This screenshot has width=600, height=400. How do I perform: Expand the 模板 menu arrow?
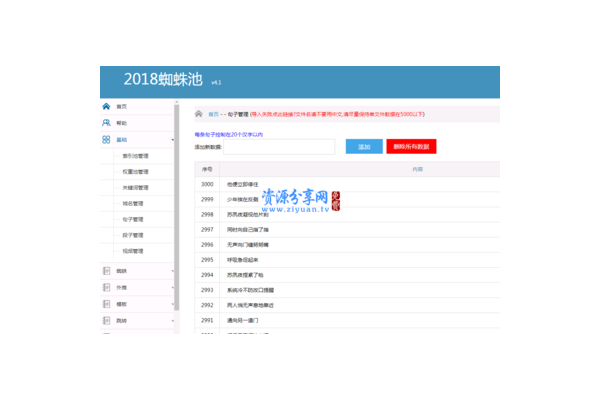pyautogui.click(x=172, y=304)
